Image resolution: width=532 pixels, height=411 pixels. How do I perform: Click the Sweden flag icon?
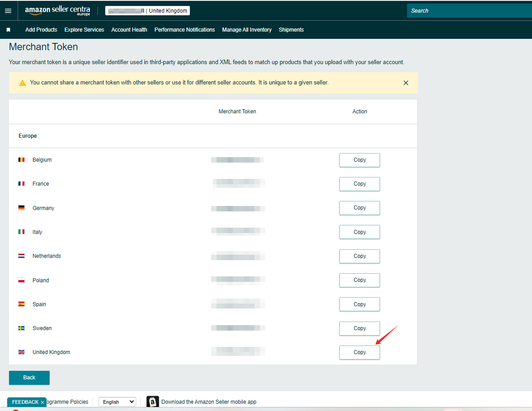21,328
